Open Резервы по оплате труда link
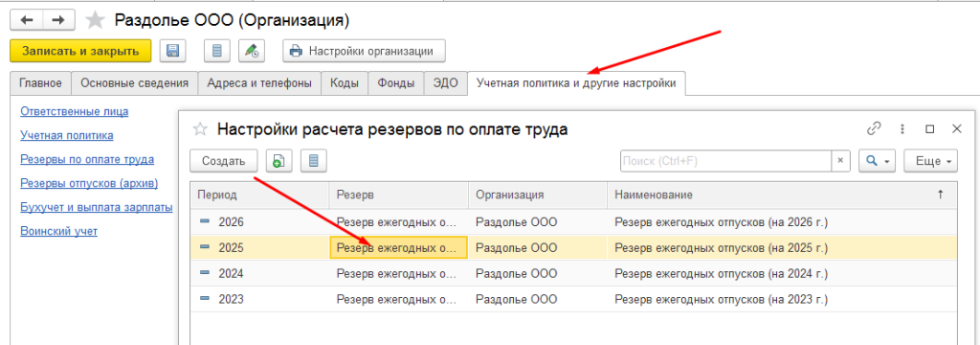Viewport: 980px width, 345px height. pyautogui.click(x=87, y=159)
